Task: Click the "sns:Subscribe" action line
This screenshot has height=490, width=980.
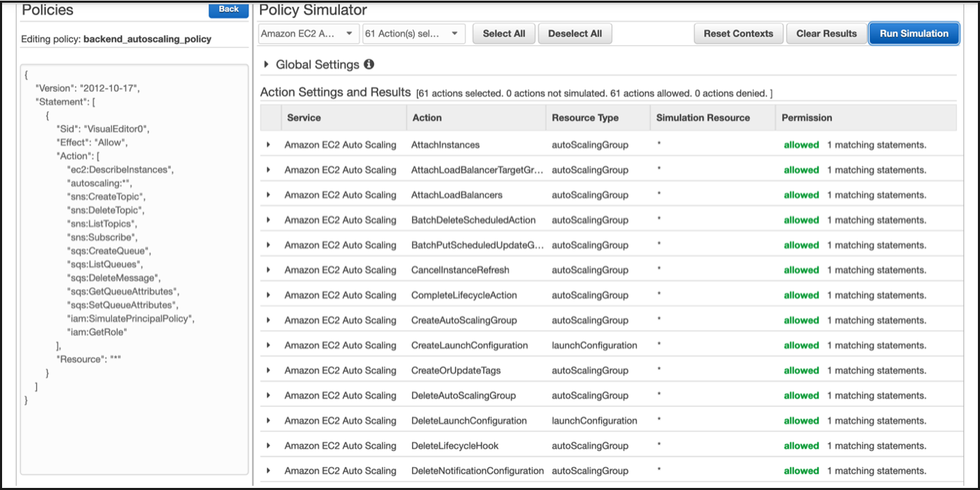Action: [x=101, y=238]
